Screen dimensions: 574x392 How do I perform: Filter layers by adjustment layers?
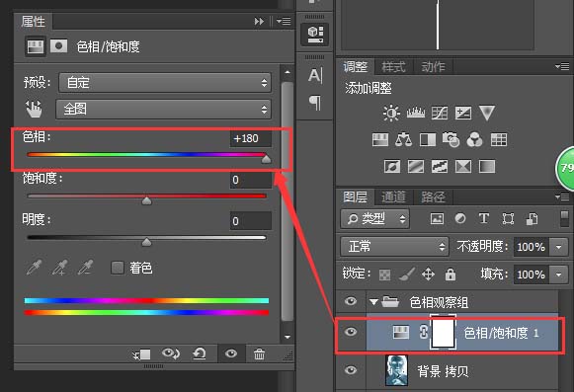[460, 219]
